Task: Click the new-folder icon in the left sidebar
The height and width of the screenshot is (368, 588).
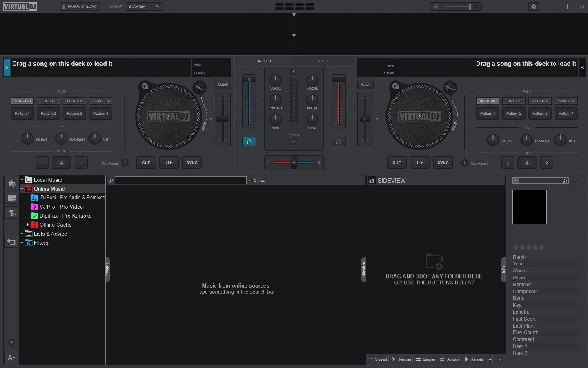Action: [11, 198]
